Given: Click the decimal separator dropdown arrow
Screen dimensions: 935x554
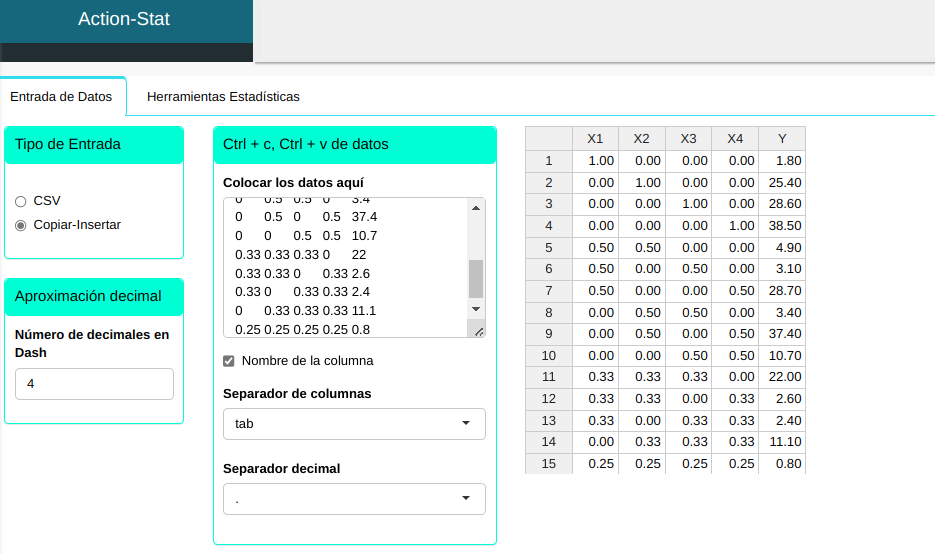Looking at the screenshot, I should (466, 499).
